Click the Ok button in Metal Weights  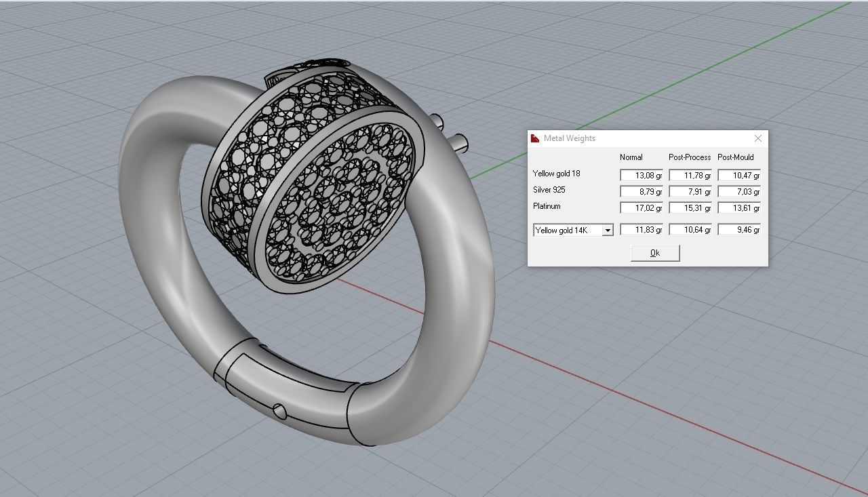pyautogui.click(x=655, y=253)
